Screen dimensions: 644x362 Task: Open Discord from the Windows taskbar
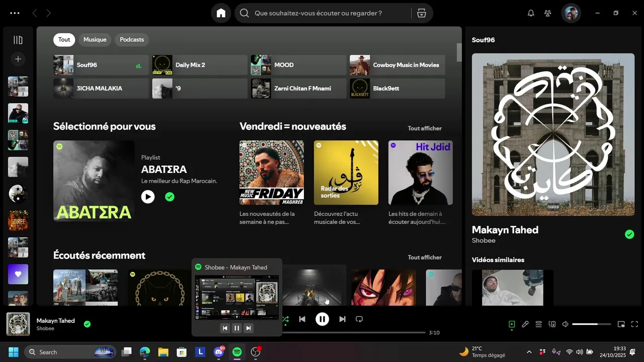coord(219,352)
